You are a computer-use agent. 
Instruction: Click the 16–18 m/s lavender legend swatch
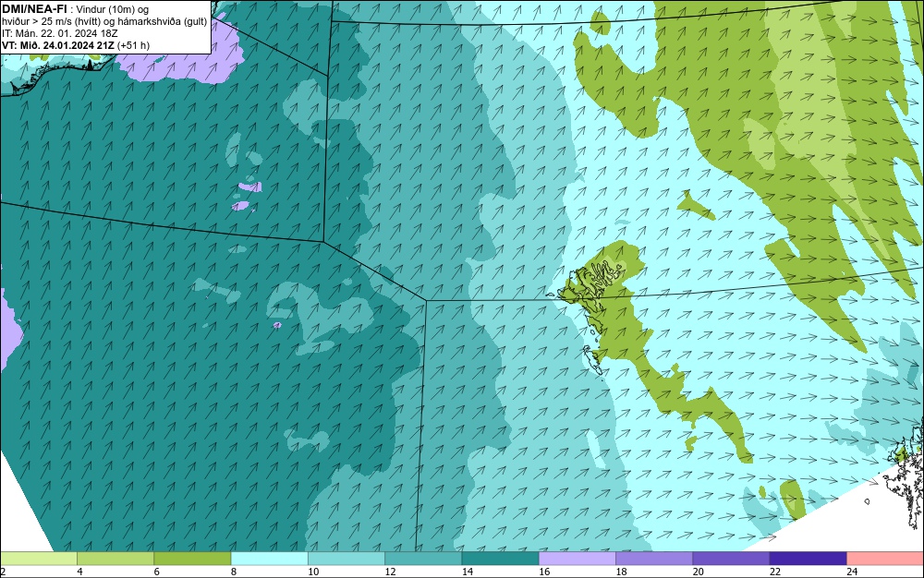tap(577, 559)
